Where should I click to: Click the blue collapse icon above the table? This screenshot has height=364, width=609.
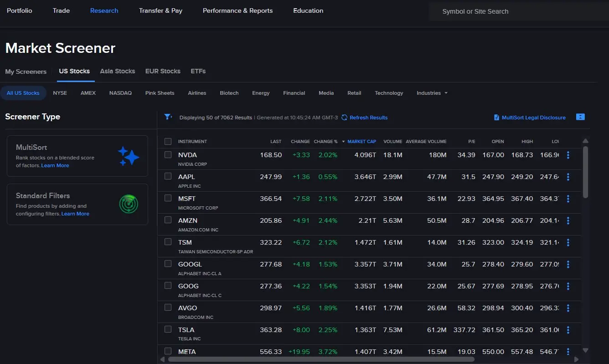point(580,117)
